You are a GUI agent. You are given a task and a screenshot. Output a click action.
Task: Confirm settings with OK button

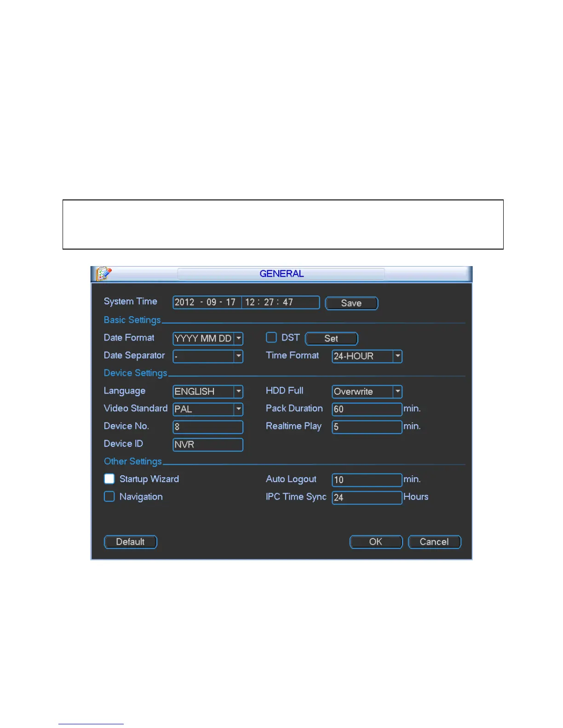click(376, 542)
